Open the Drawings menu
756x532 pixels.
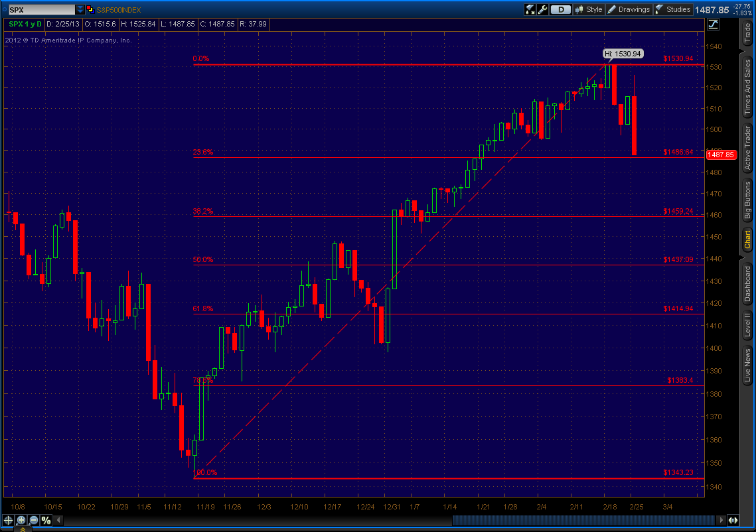point(629,10)
